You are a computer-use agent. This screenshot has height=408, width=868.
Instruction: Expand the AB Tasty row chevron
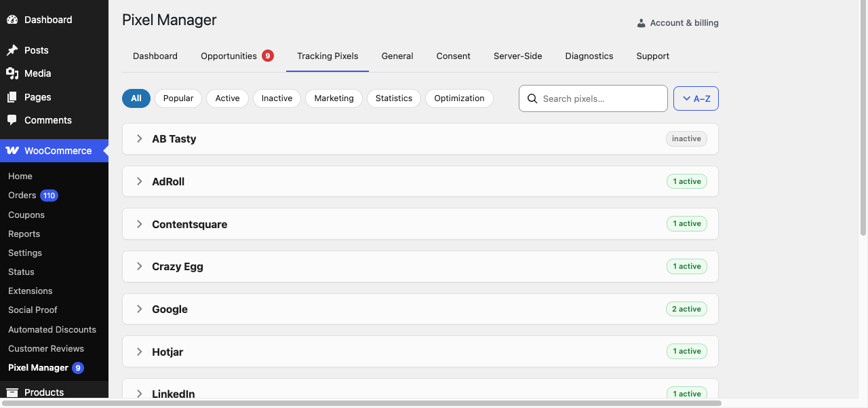pos(139,138)
